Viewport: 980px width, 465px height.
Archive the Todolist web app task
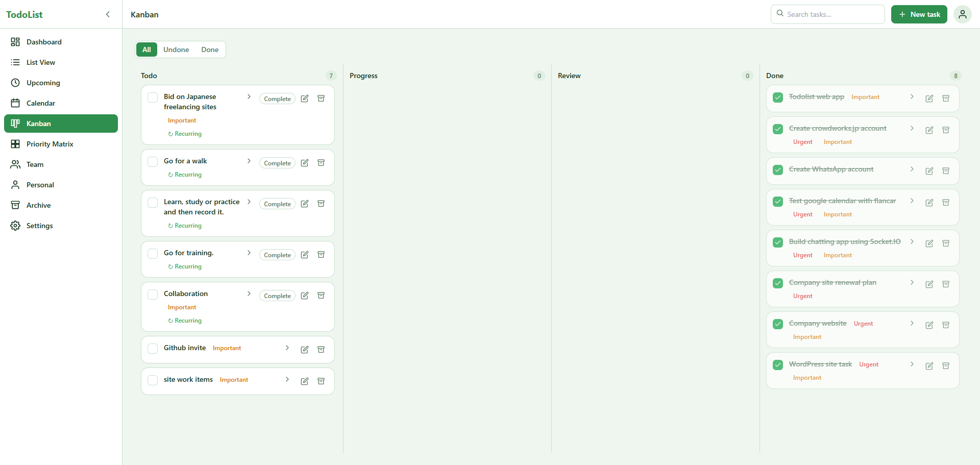pyautogui.click(x=946, y=99)
